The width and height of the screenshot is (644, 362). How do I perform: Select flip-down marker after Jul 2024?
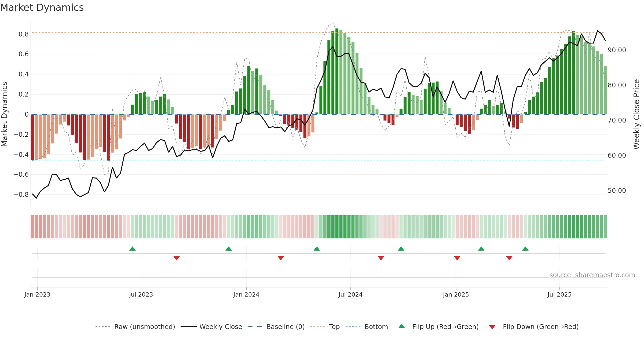(x=381, y=258)
